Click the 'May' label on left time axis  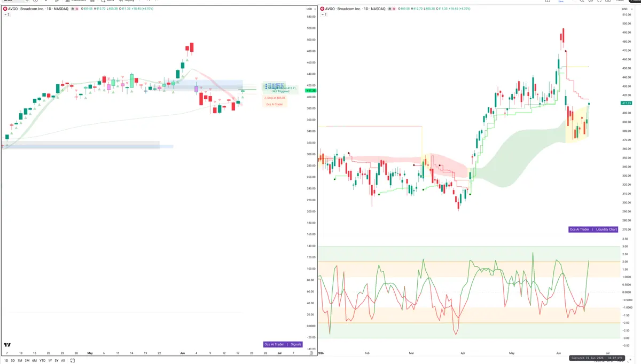click(x=90, y=353)
